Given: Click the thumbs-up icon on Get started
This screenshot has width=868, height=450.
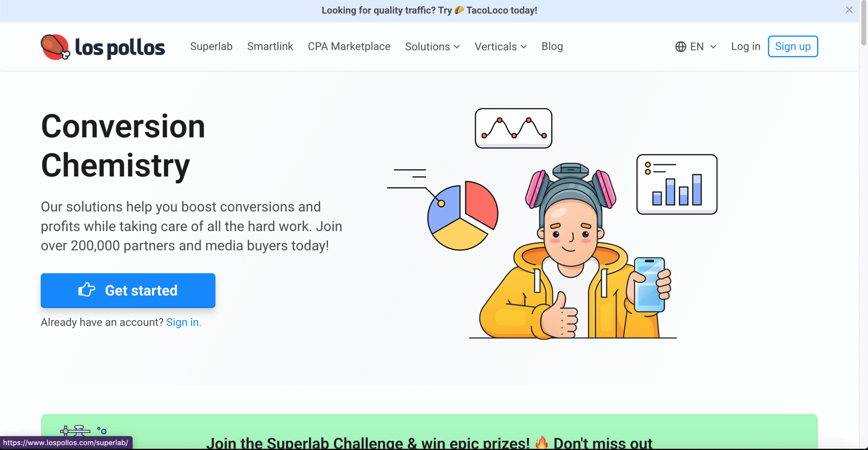Looking at the screenshot, I should point(87,290).
